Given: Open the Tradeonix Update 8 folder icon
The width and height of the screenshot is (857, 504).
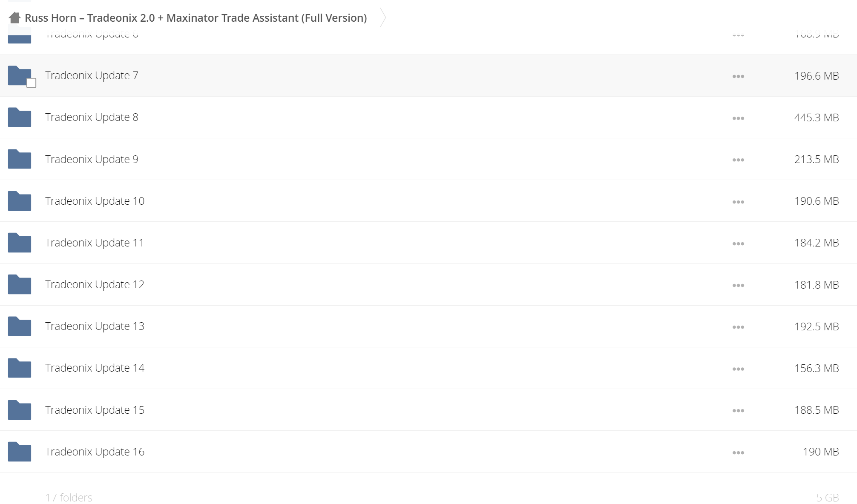Looking at the screenshot, I should 20,117.
